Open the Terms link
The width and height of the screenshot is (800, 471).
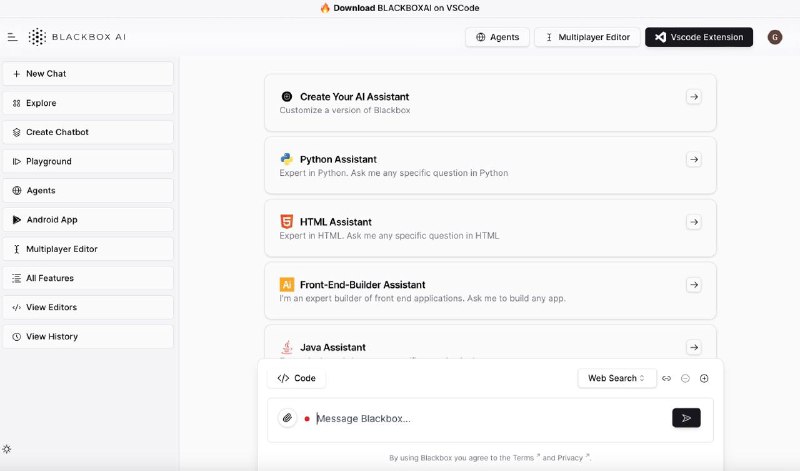point(523,458)
